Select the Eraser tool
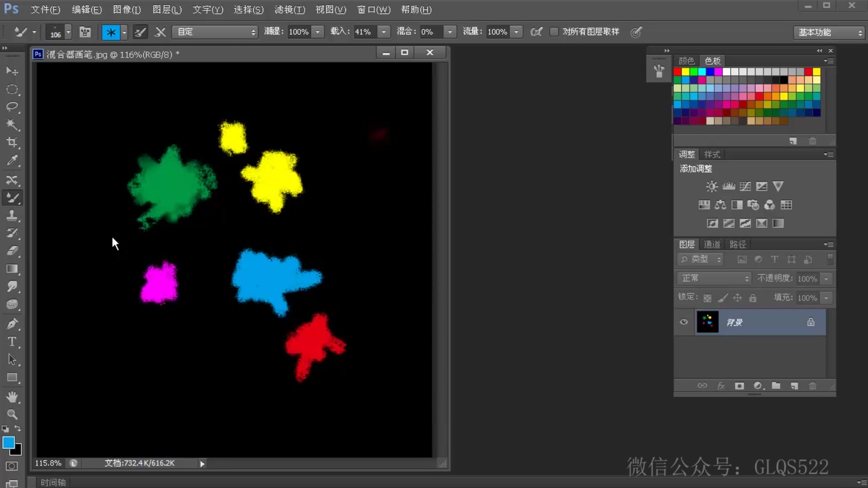Viewport: 868px width, 488px height. click(x=12, y=251)
